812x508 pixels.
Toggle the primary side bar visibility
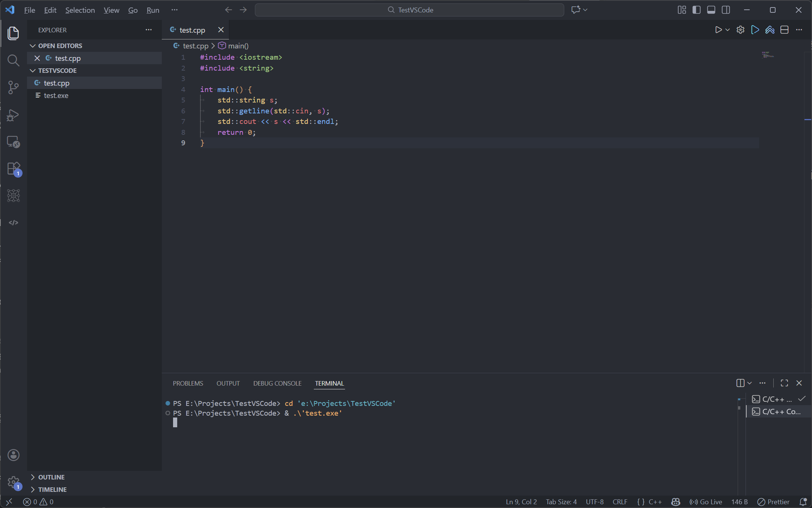click(696, 10)
